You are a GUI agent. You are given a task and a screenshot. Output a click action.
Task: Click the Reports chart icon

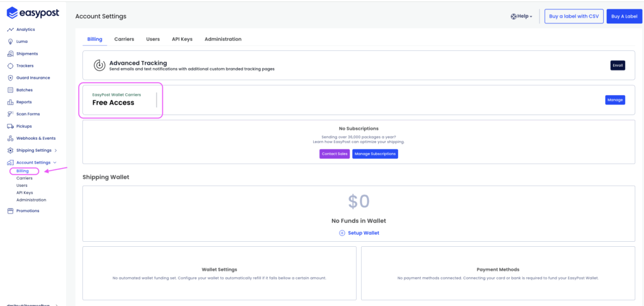10,102
